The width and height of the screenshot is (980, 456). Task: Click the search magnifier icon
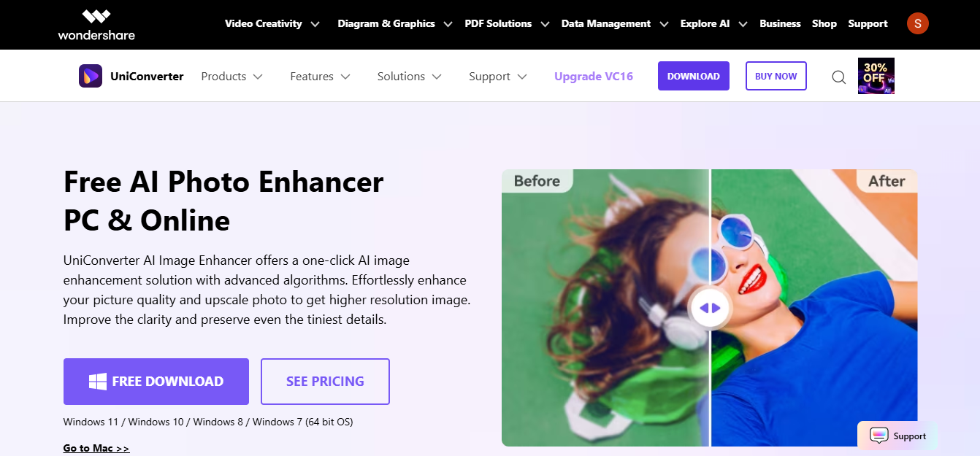pos(839,77)
